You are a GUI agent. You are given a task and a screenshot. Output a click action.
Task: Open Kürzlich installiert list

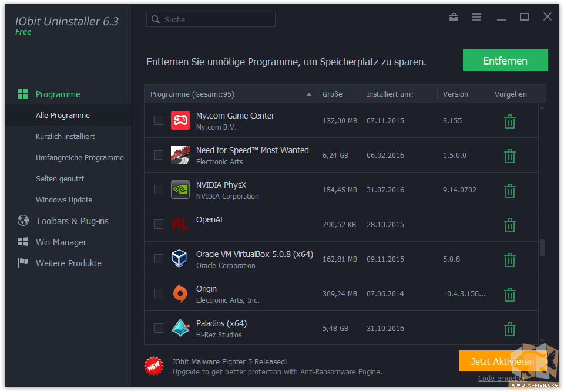(x=65, y=137)
